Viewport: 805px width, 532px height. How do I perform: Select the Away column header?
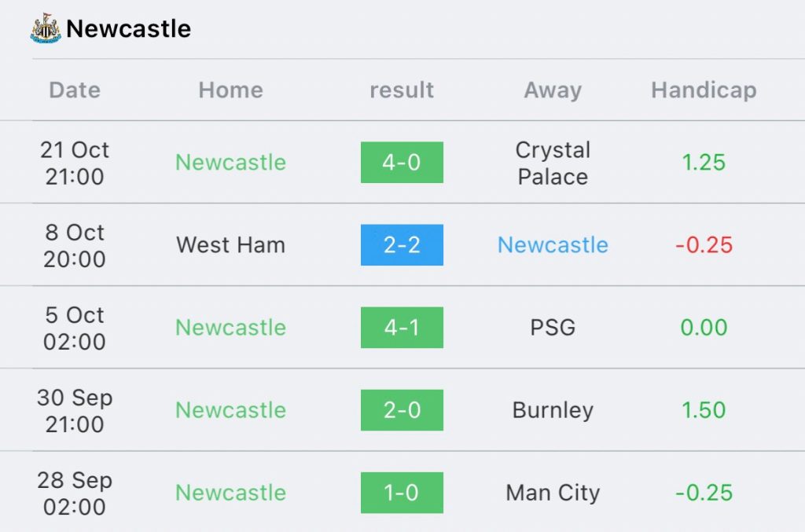click(x=553, y=91)
